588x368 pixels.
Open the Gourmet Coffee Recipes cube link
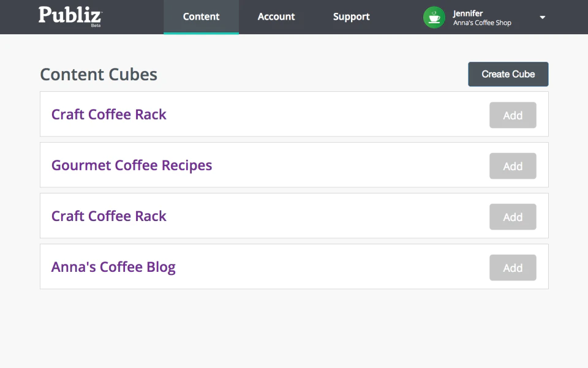coord(132,165)
